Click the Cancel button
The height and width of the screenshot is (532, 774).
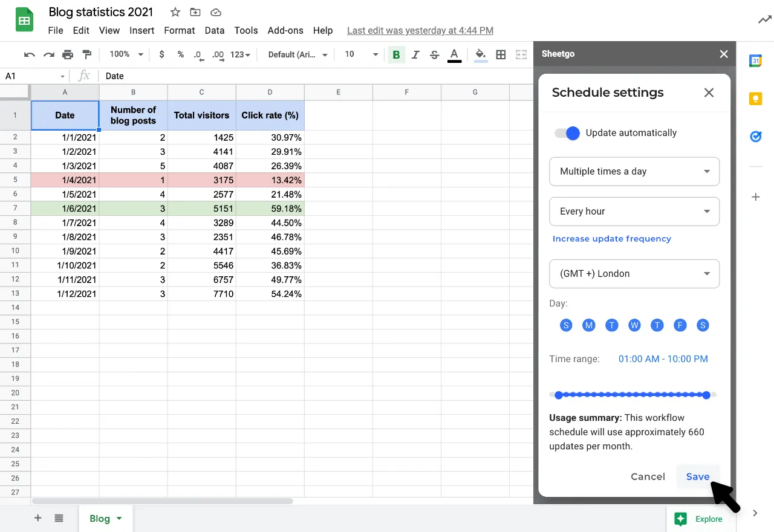point(648,476)
